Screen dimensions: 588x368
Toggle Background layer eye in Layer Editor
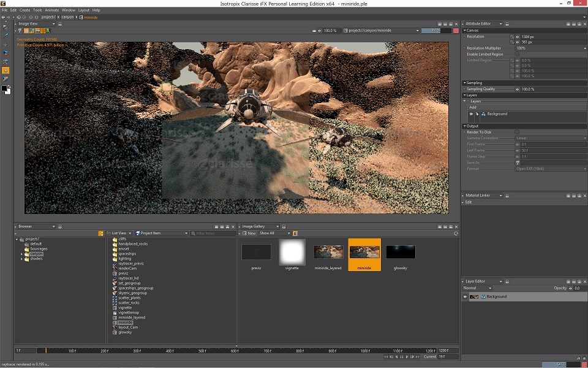(x=465, y=297)
